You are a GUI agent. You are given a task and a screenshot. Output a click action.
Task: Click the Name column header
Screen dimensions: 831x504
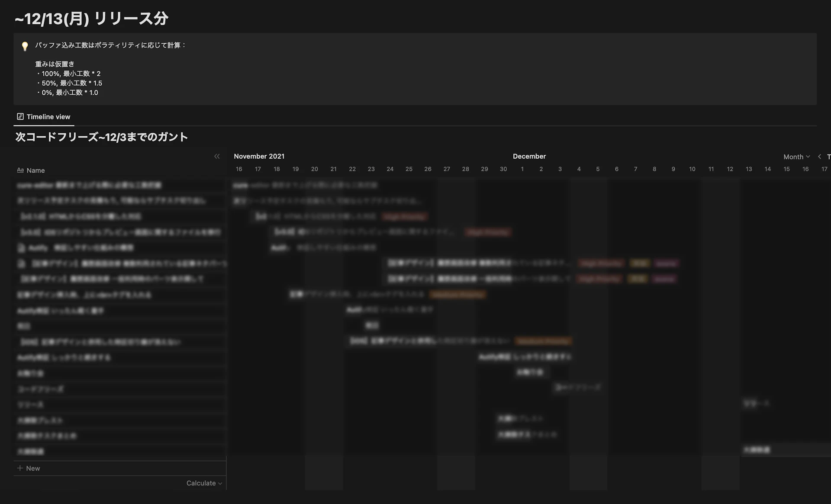click(x=35, y=170)
